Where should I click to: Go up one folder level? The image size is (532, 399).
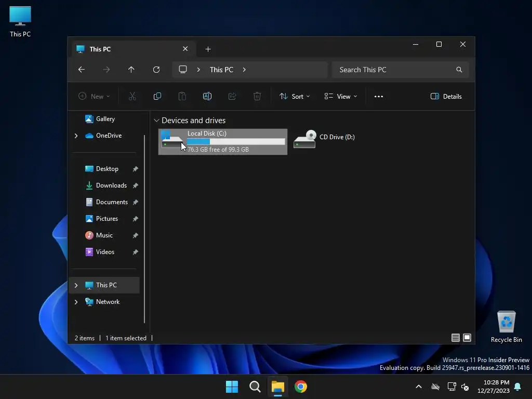(131, 70)
